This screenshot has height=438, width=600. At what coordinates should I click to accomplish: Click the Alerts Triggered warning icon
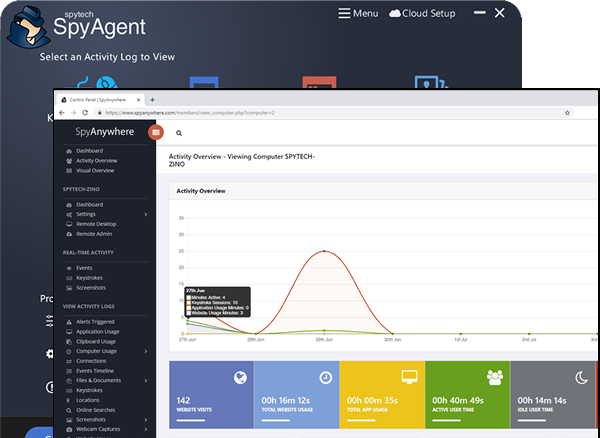click(x=68, y=322)
